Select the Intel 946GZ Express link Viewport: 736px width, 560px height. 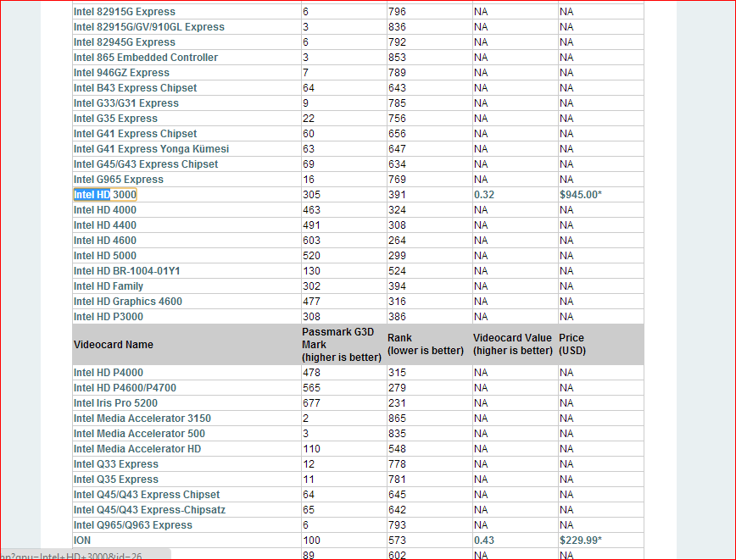coord(121,73)
